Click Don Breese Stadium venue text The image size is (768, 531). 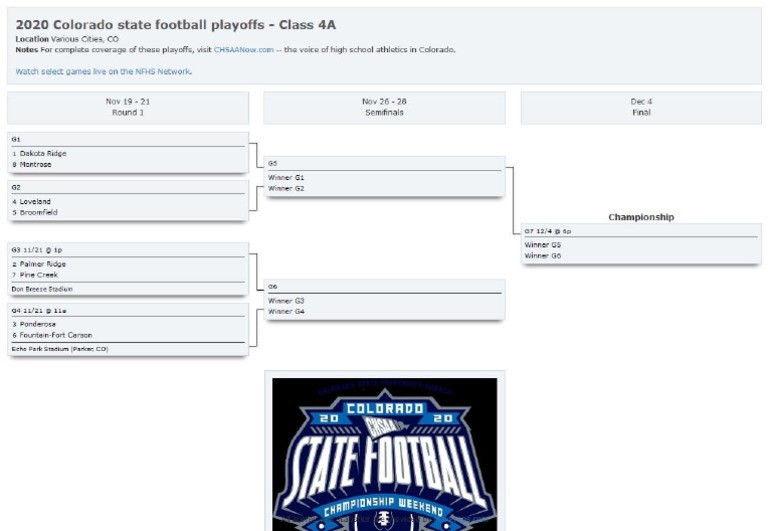(x=42, y=289)
